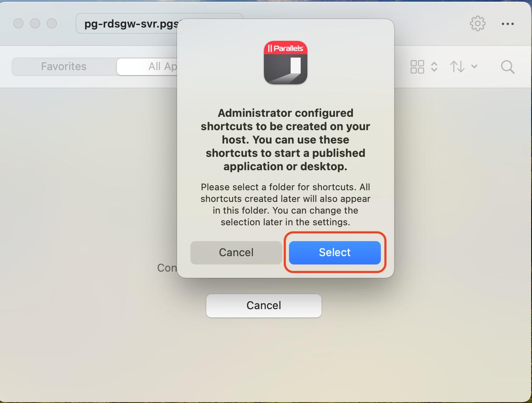Click the sort arrows icon
The height and width of the screenshot is (403, 532).
(457, 67)
